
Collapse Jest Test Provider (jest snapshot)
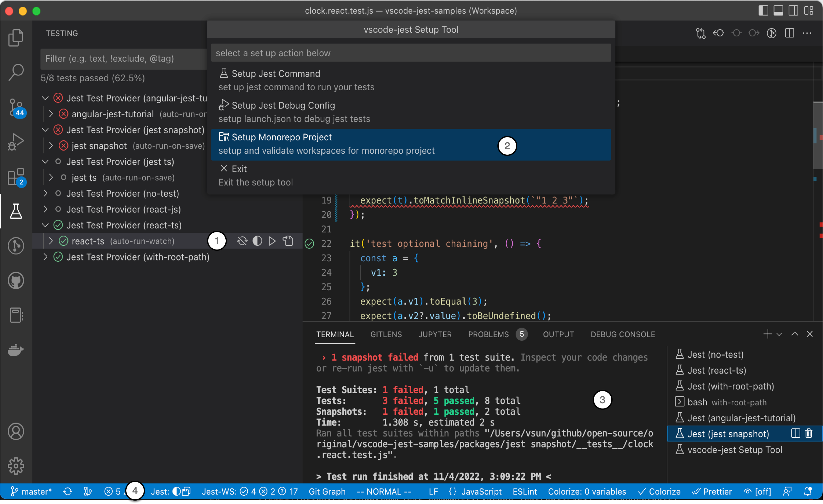tap(45, 130)
